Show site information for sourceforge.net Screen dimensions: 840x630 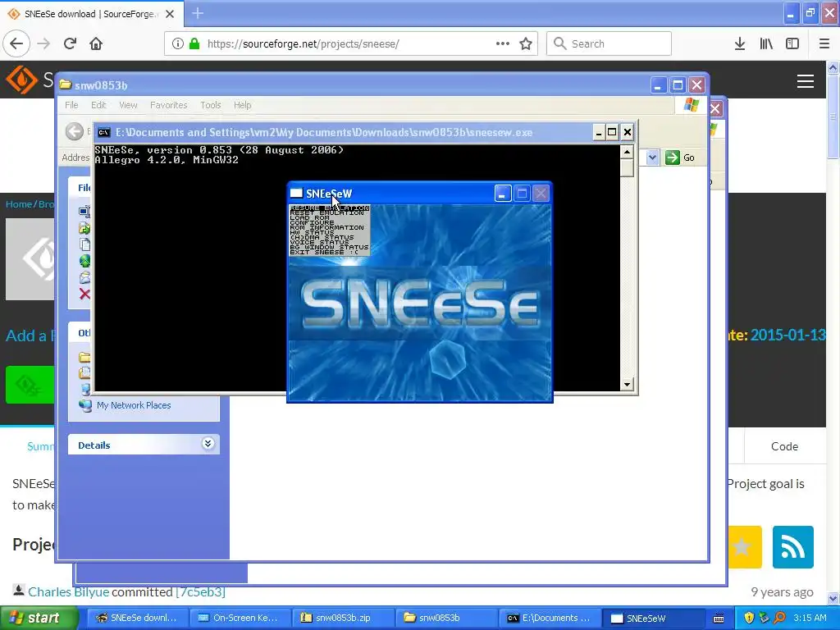coord(177,43)
